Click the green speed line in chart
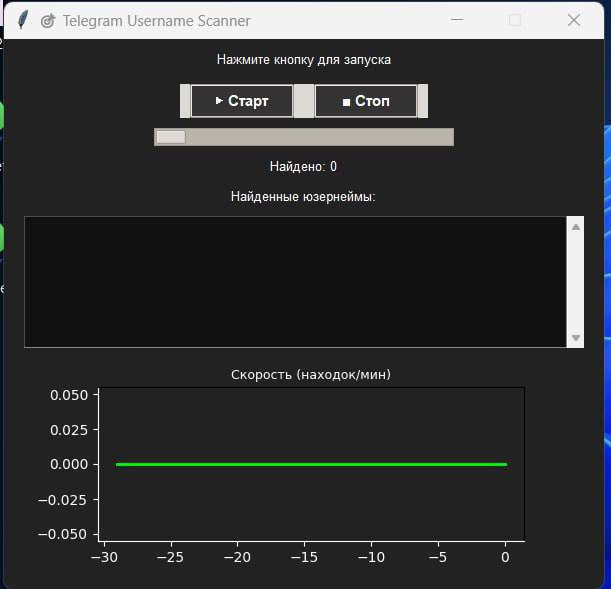This screenshot has width=611, height=589. coord(311,464)
